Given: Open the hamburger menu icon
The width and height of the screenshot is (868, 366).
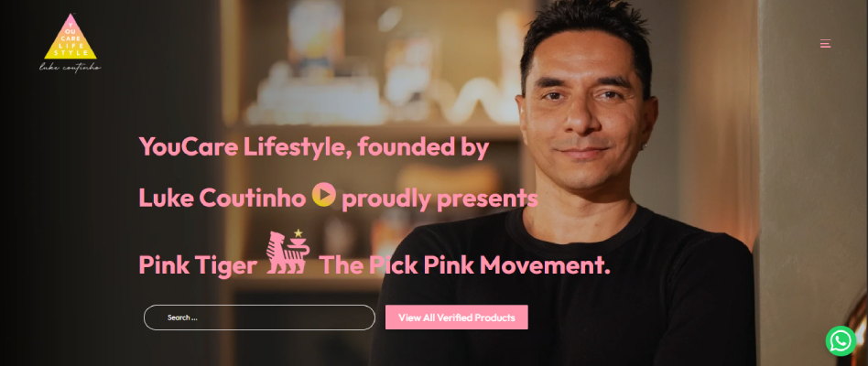Looking at the screenshot, I should tap(825, 43).
